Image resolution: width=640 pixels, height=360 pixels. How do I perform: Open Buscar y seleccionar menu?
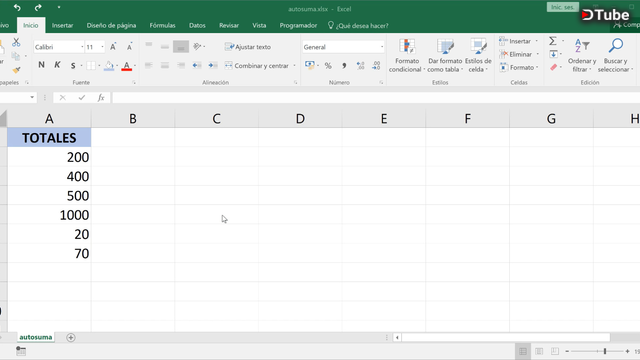[615, 56]
